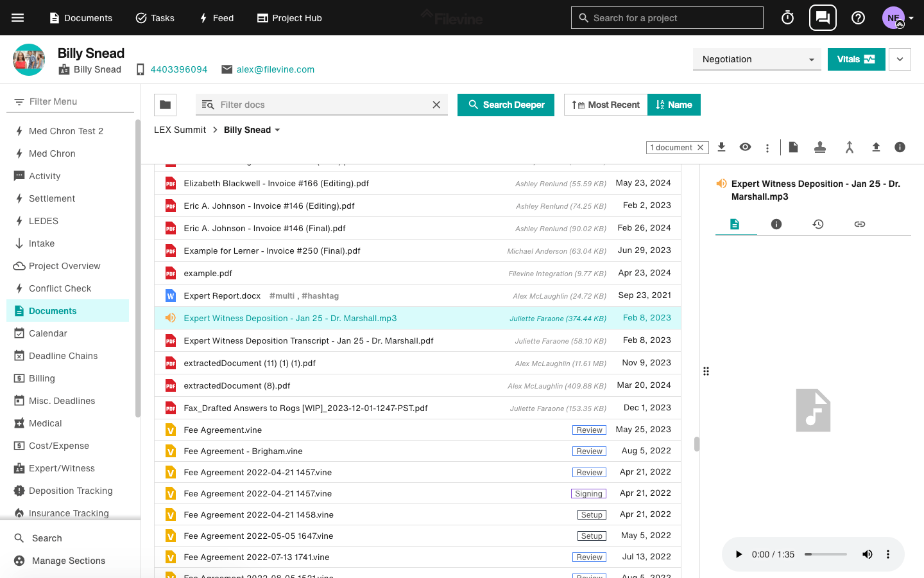Open the chat messages icon
Screen dimensions: 924x578
pos(823,18)
